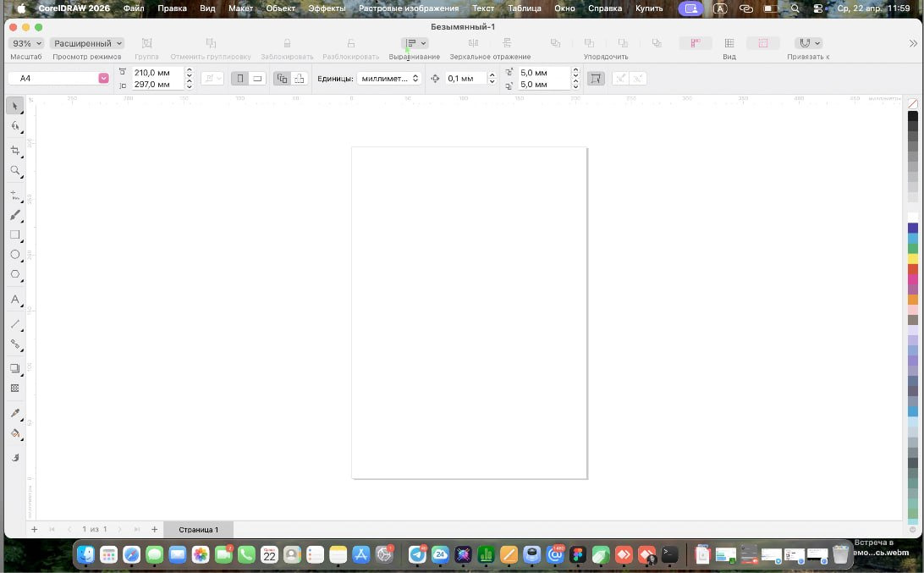This screenshot has width=924, height=573.
Task: Toggle the table grid Вид button
Action: coord(729,43)
